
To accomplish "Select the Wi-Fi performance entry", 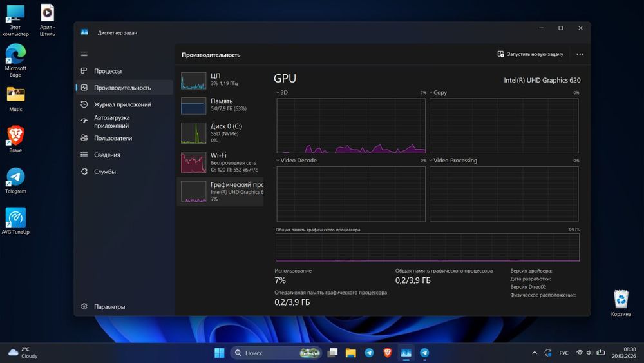I will click(220, 162).
